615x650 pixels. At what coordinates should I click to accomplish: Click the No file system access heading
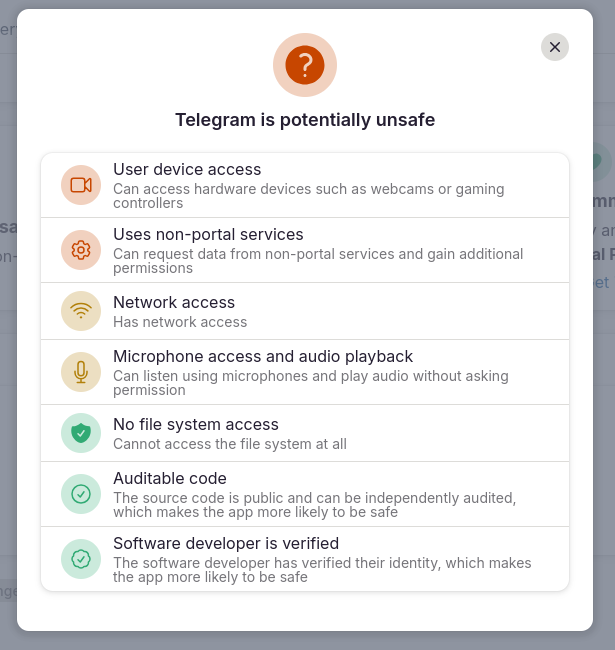(196, 424)
